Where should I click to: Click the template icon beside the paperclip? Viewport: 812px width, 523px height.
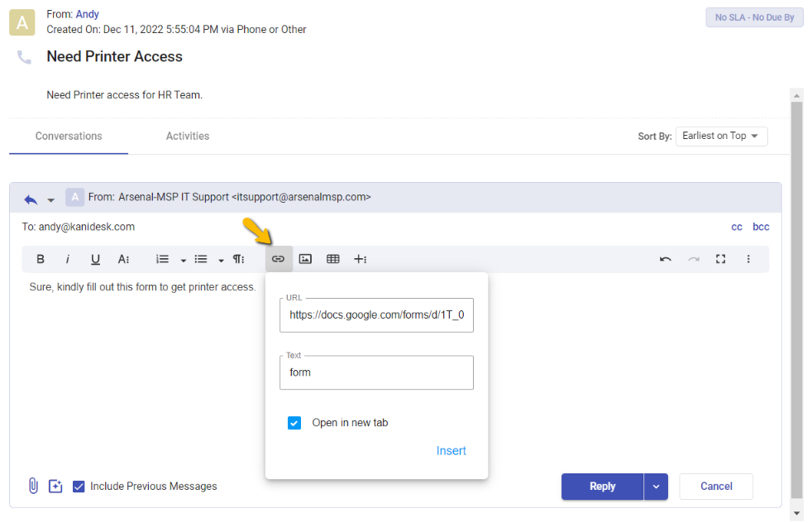click(x=55, y=487)
